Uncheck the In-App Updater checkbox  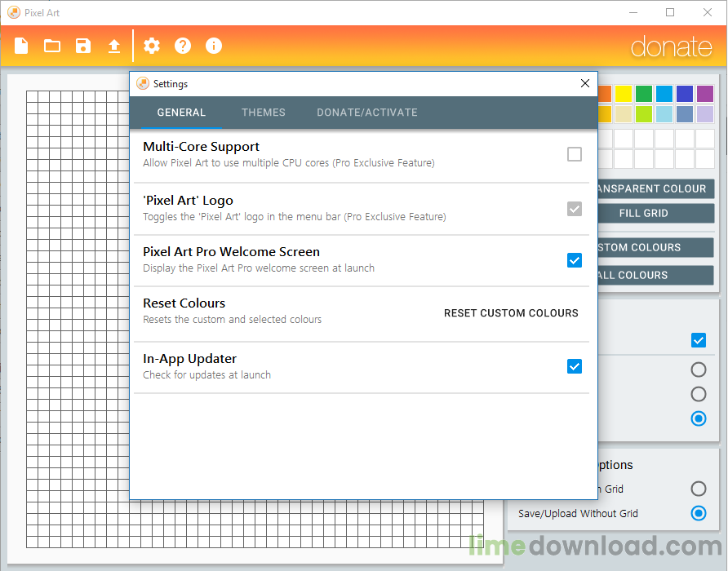(x=575, y=366)
